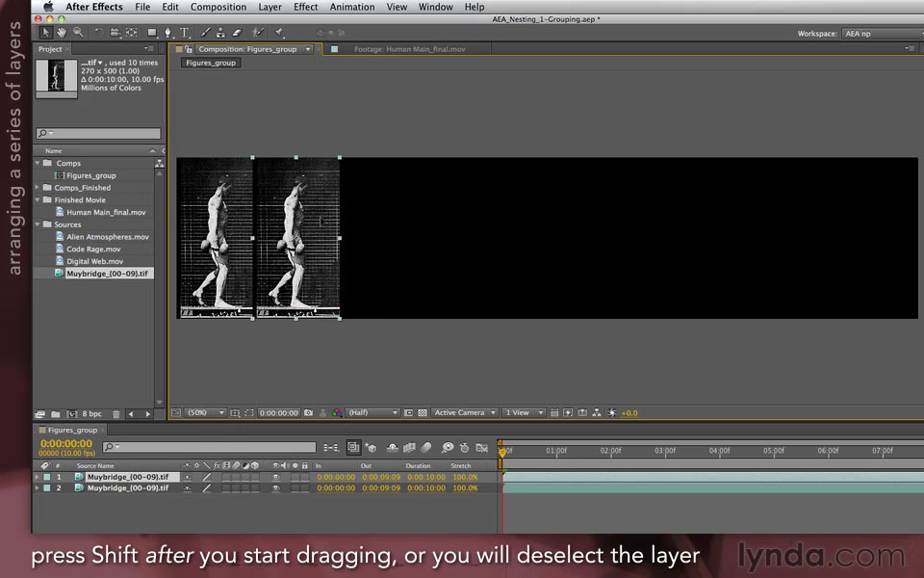
Task: Toggle the region of interest icon
Action: pos(408,413)
